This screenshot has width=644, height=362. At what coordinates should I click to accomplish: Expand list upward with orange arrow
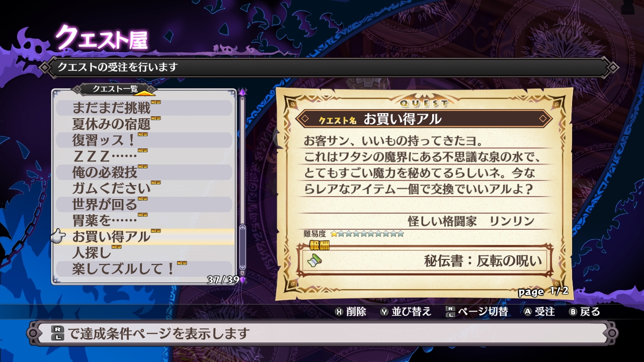coord(144,93)
